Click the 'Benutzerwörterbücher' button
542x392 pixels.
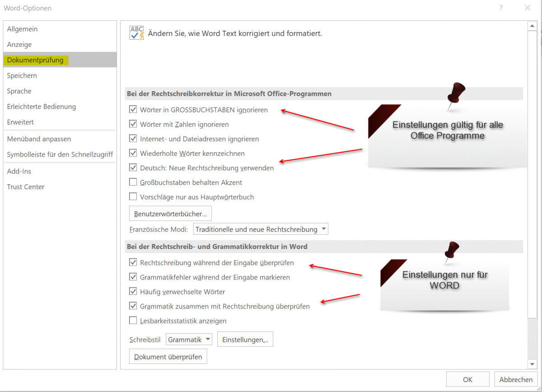[x=170, y=213]
